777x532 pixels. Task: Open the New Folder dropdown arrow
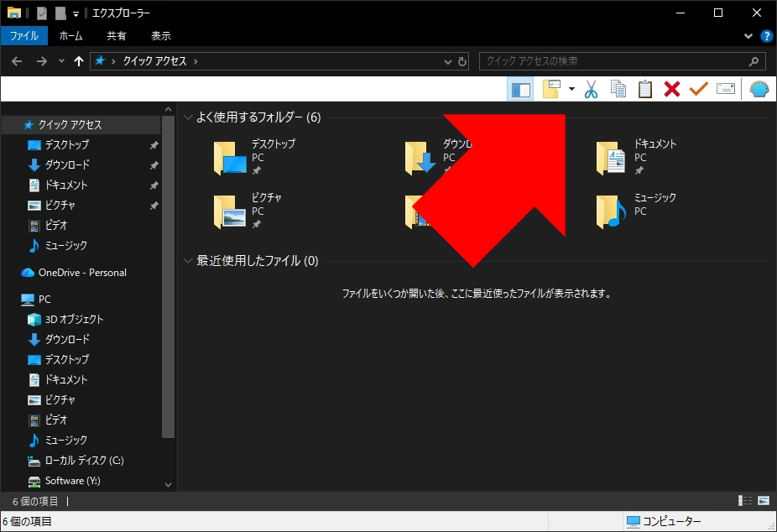point(571,88)
